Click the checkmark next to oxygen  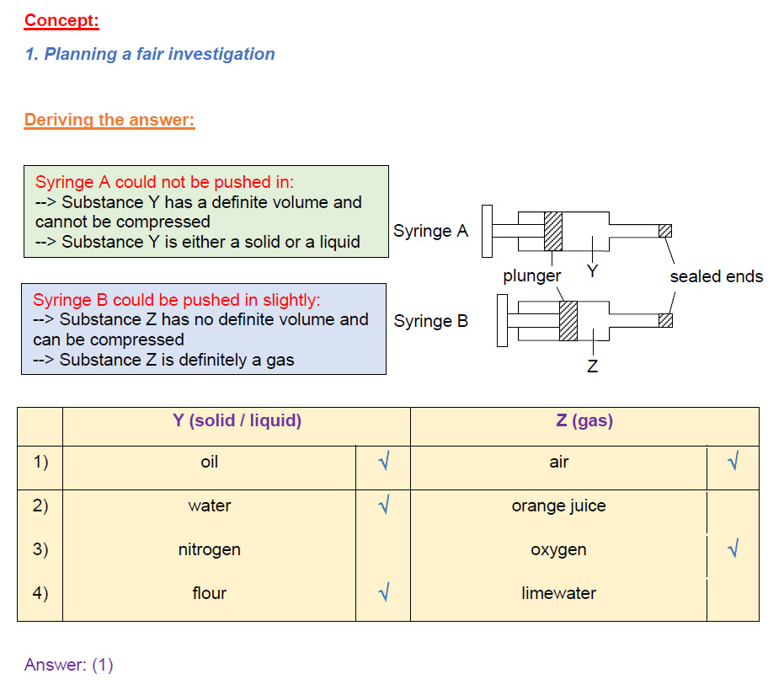click(733, 548)
